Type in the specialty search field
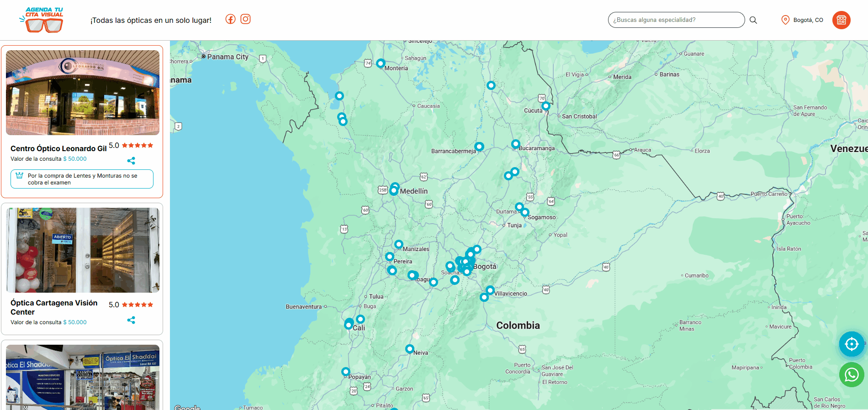The height and width of the screenshot is (410, 868). 676,20
